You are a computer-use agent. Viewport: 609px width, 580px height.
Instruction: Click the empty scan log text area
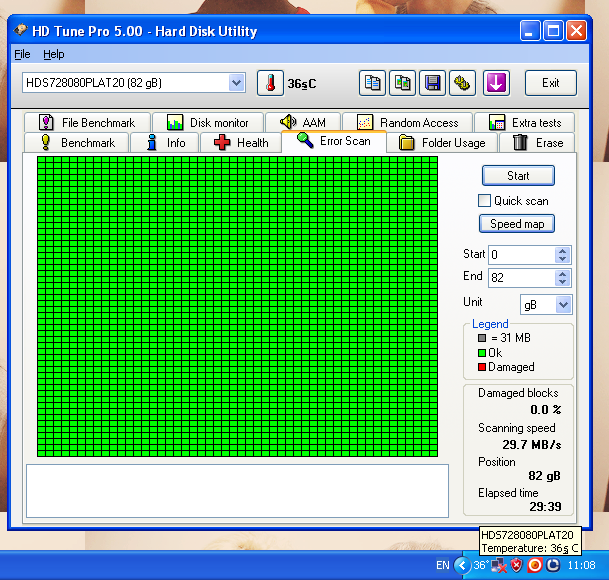(x=237, y=491)
